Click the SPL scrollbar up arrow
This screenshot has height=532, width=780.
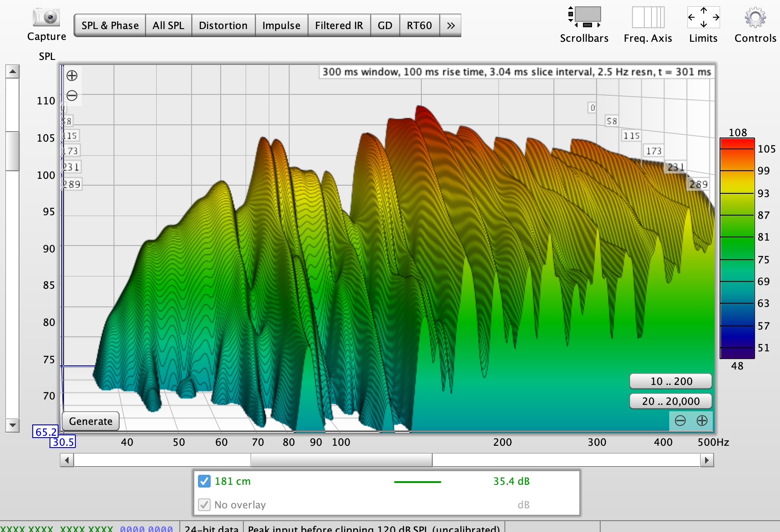click(x=12, y=71)
